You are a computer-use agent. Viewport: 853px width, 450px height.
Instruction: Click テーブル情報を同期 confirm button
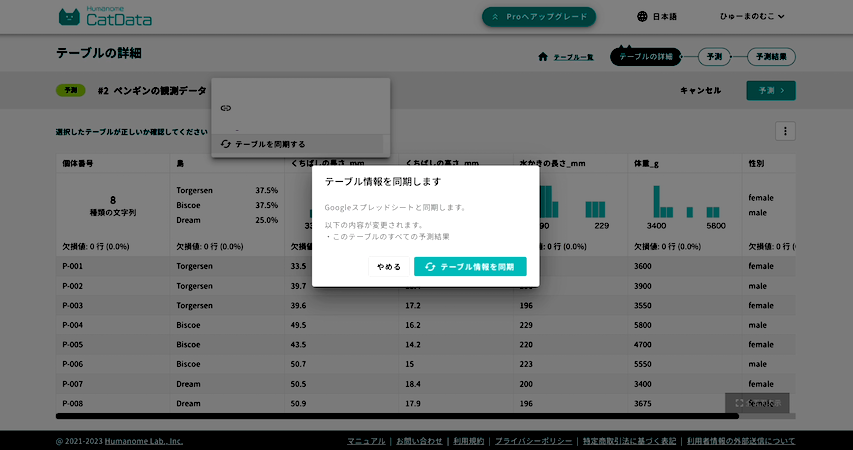click(x=470, y=267)
